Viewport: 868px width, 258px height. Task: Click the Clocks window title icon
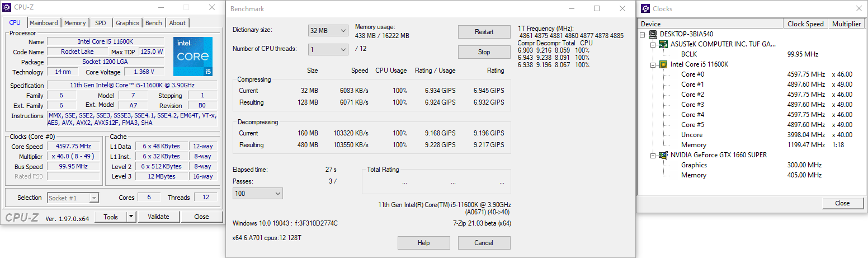[645, 8]
